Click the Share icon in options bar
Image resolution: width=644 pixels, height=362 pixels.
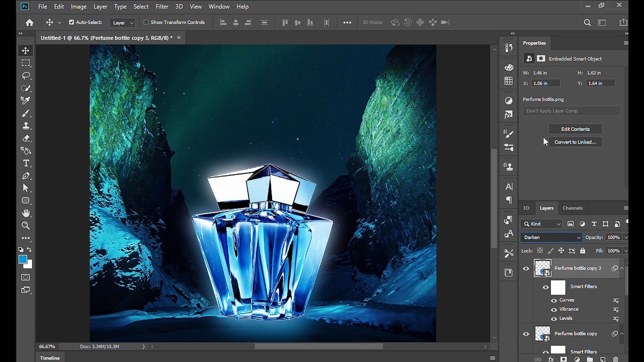coord(623,22)
